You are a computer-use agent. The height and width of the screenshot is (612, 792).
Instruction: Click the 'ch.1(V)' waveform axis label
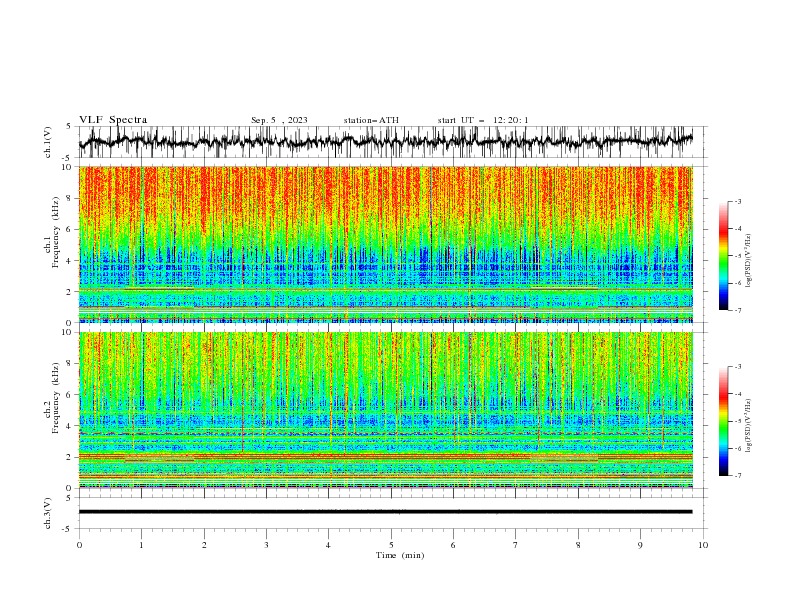coord(48,142)
